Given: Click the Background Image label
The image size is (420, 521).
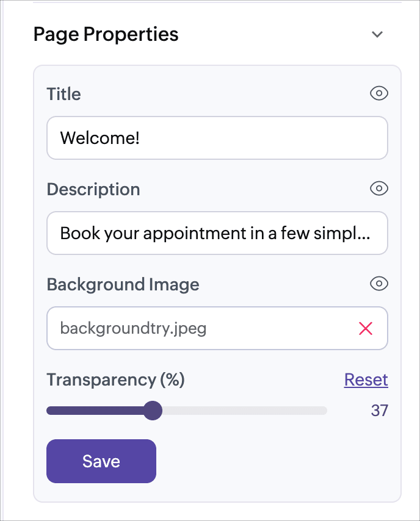Looking at the screenshot, I should pyautogui.click(x=123, y=285).
